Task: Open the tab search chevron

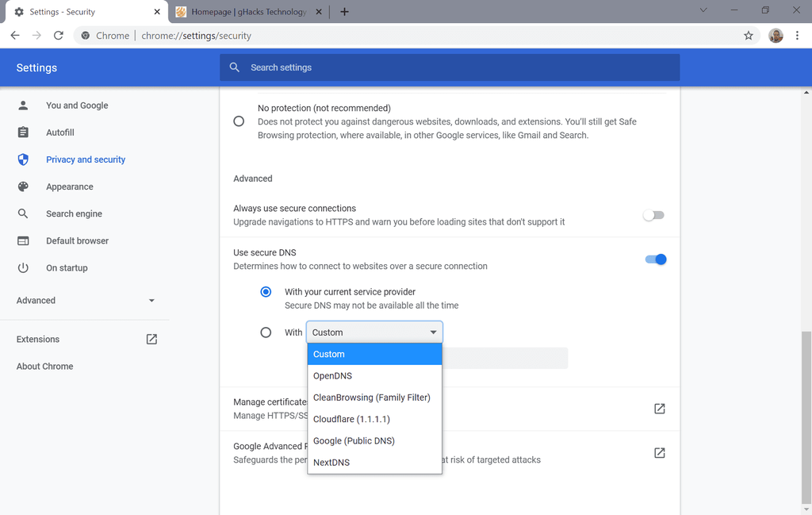Action: (703, 10)
